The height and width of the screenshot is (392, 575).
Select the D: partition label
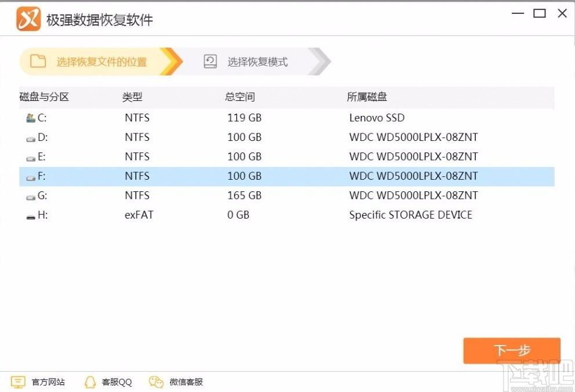pos(42,137)
